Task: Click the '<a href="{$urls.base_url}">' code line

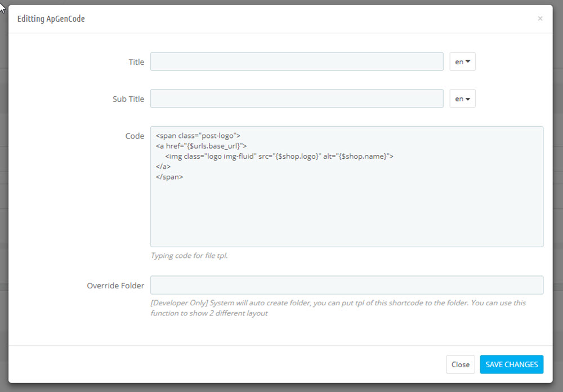Action: (x=201, y=146)
